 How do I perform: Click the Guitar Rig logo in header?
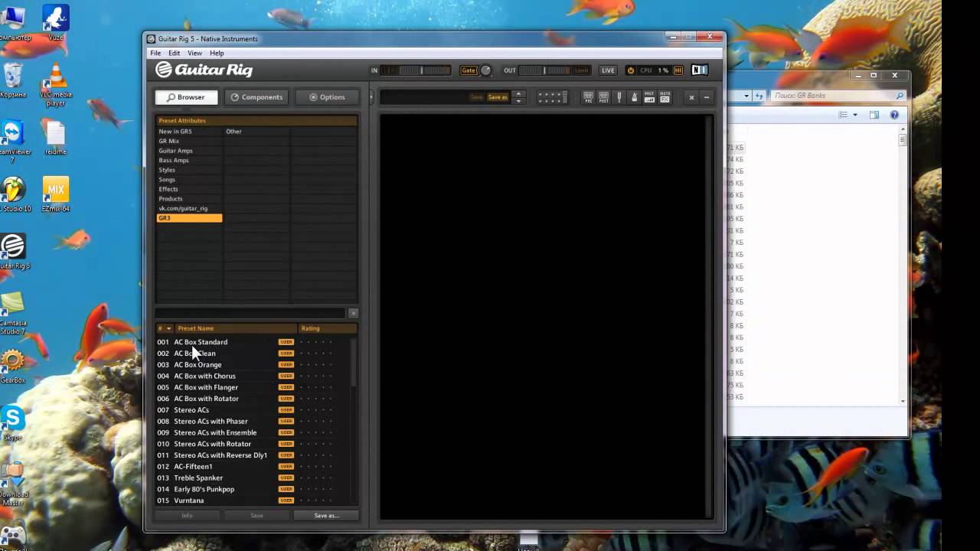click(204, 70)
